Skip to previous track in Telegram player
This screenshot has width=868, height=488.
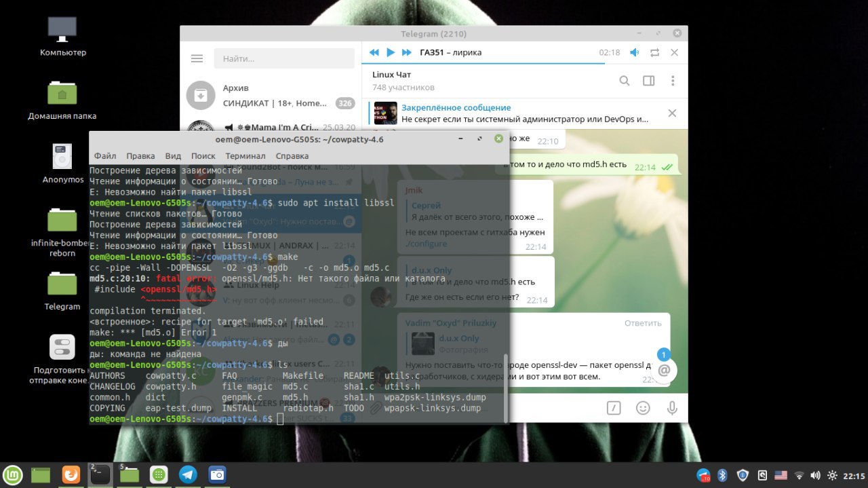click(x=374, y=52)
